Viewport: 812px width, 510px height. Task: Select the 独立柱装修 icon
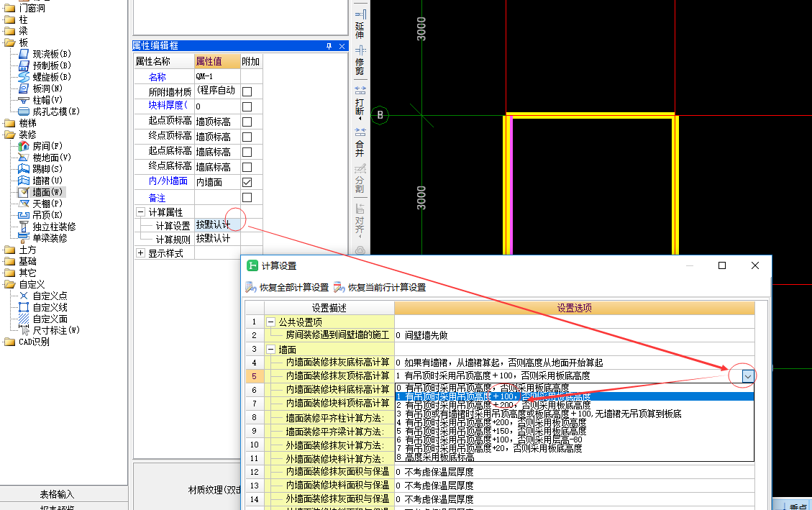click(24, 227)
